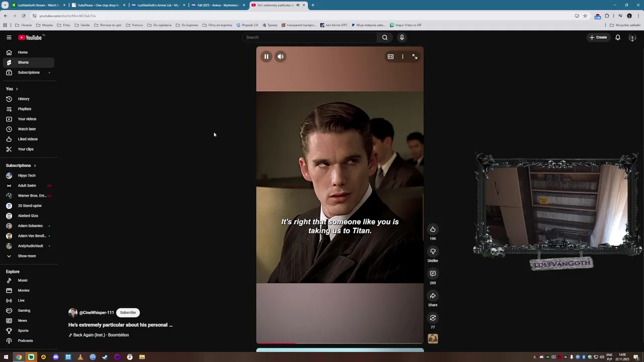This screenshot has width=644, height=362.
Task: Open the sound thumbnail below Remix
Action: point(433,339)
